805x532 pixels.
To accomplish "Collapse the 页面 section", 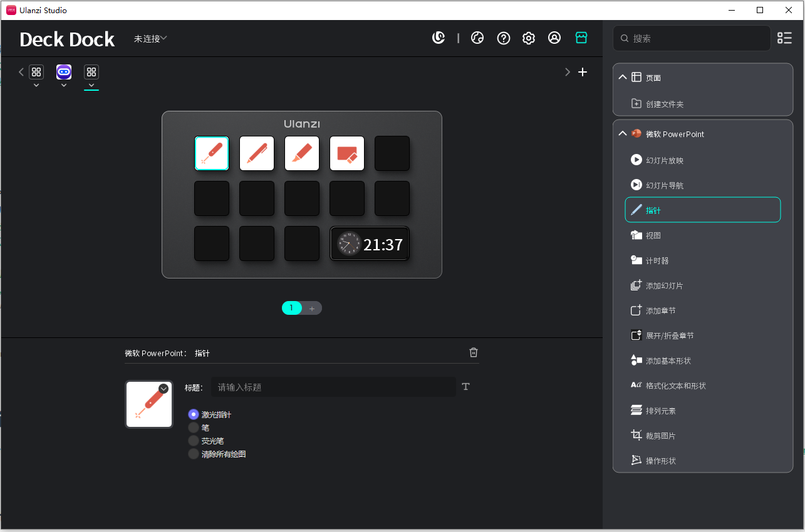I will click(x=623, y=78).
